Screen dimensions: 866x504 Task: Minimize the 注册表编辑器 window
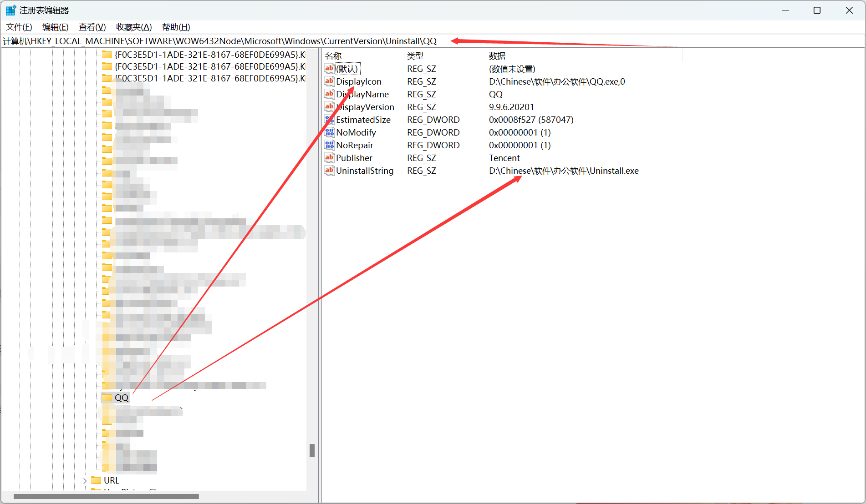(x=785, y=10)
